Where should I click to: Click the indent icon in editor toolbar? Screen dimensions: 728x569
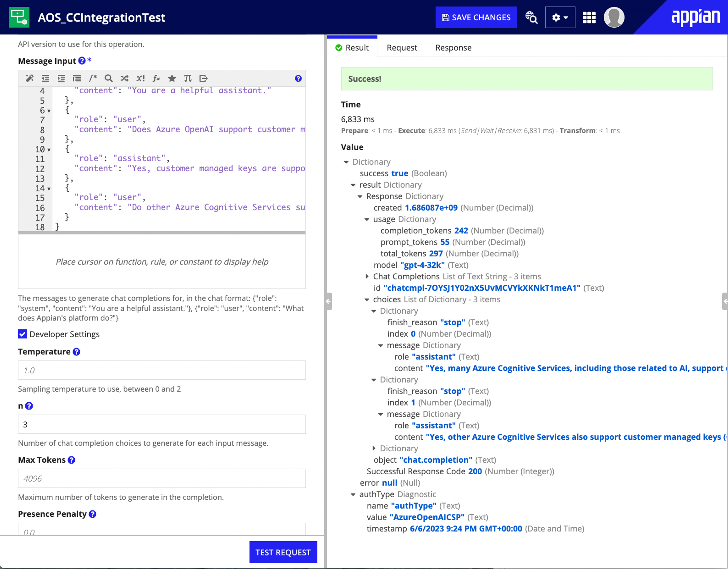pyautogui.click(x=61, y=78)
